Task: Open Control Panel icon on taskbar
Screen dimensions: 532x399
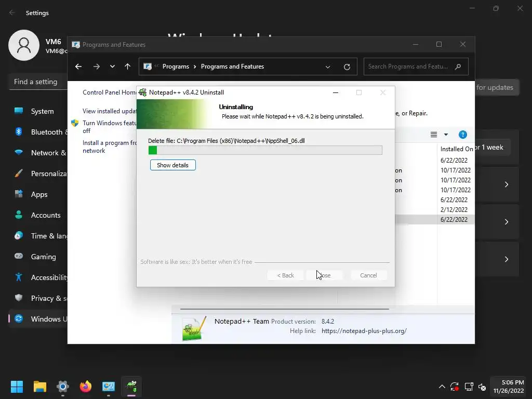Action: coord(109,387)
